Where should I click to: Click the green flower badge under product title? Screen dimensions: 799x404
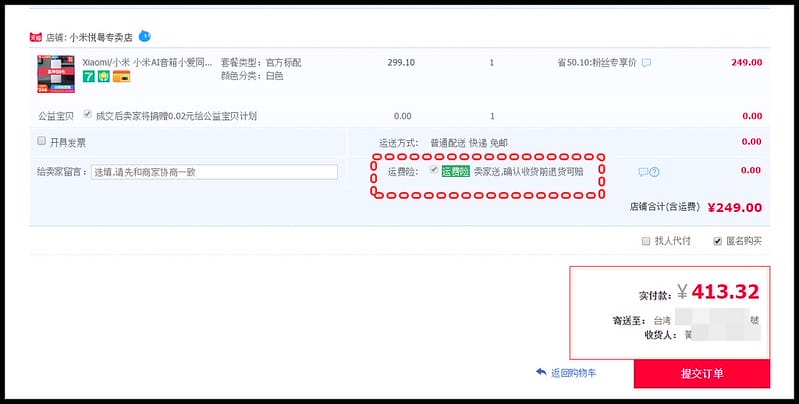[104, 76]
